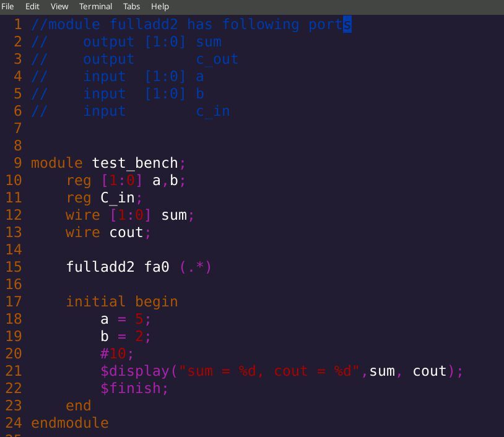
Task: Open the Tabs menu
Action: [x=132, y=6]
